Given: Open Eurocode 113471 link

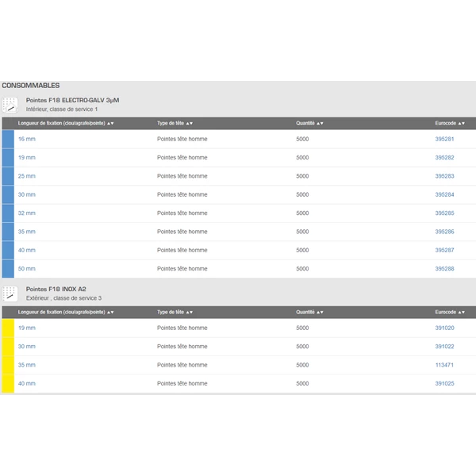Looking at the screenshot, I should tap(444, 365).
